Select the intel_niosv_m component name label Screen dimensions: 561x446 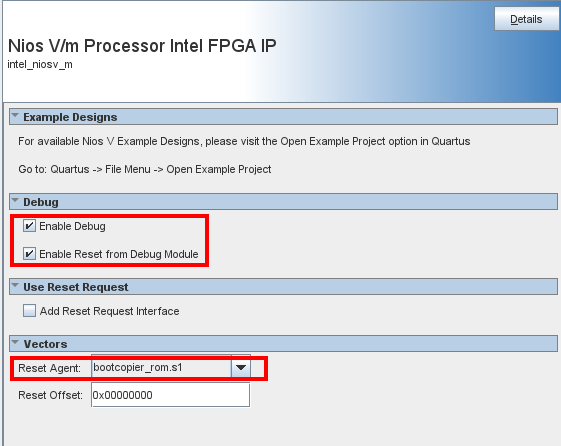pyautogui.click(x=40, y=64)
